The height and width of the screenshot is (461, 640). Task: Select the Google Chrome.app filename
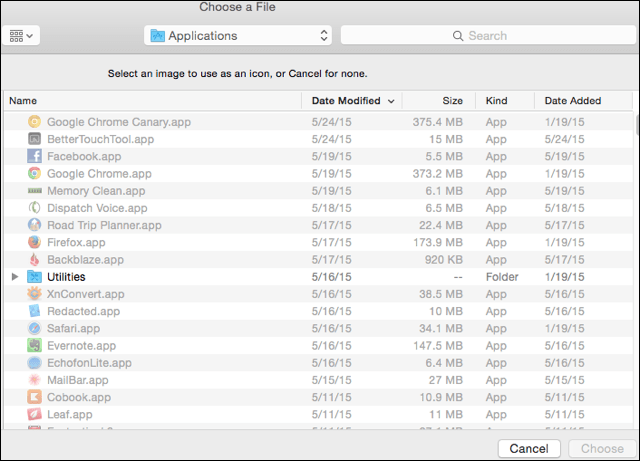[x=99, y=173]
